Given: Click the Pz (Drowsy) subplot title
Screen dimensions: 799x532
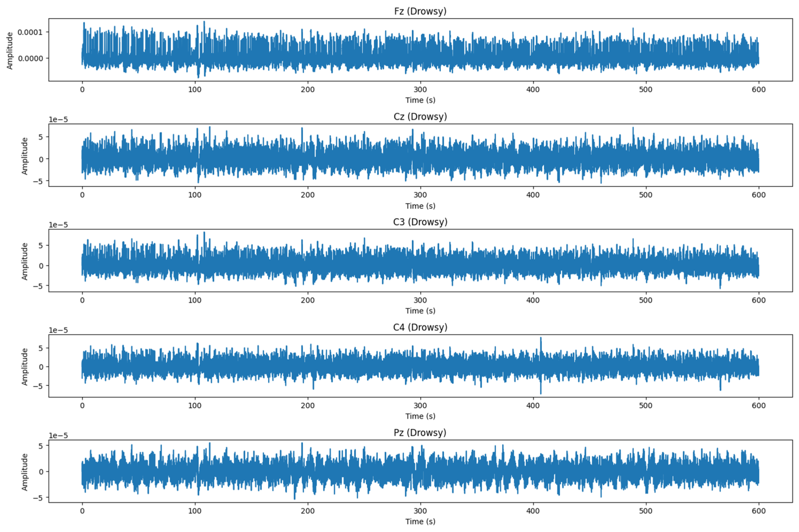Looking at the screenshot, I should click(x=420, y=433).
